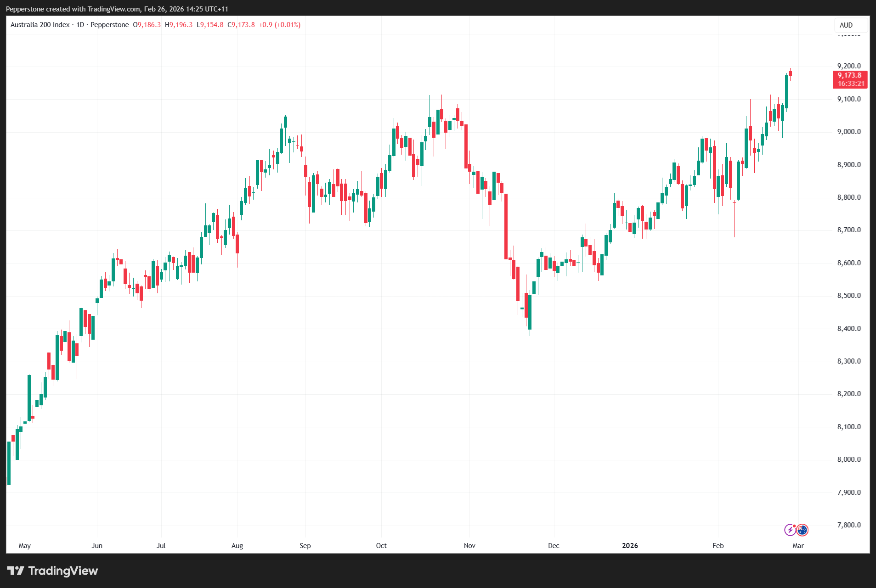Image resolution: width=876 pixels, height=588 pixels.
Task: Open the AUD currency selector
Action: pyautogui.click(x=846, y=25)
